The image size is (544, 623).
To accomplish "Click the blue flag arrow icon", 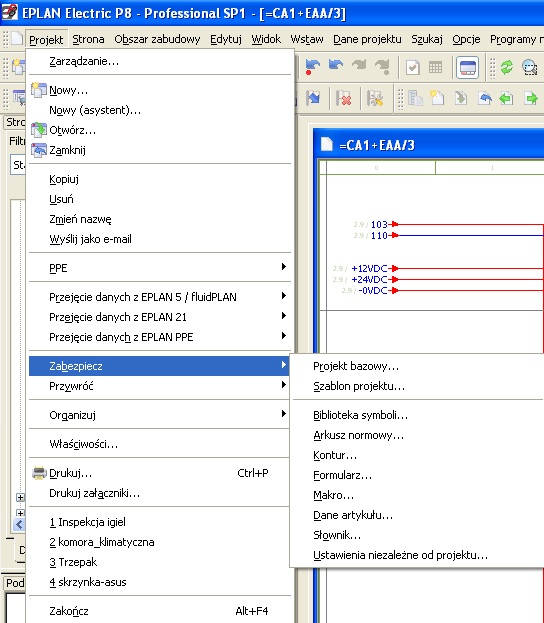I will 313,98.
